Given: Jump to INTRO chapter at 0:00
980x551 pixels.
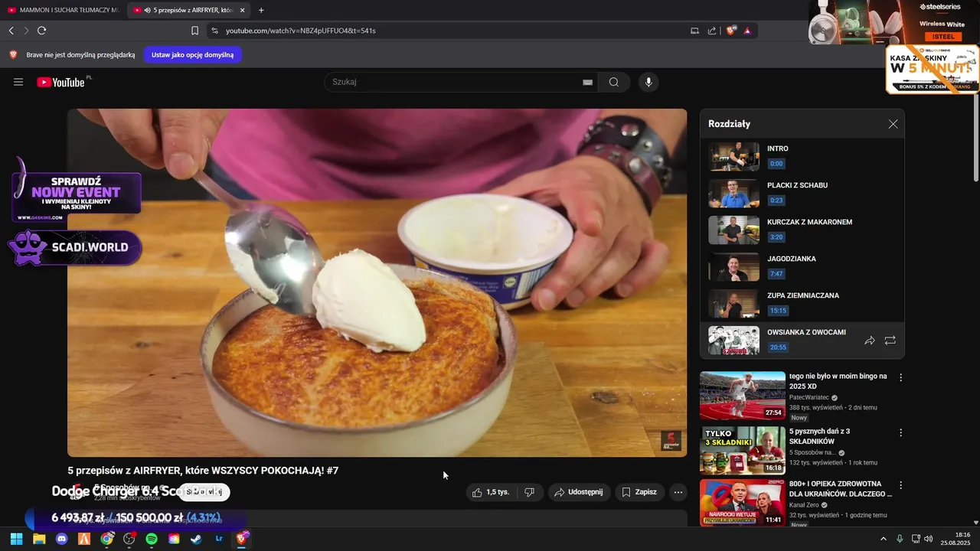Looking at the screenshot, I should coord(802,156).
